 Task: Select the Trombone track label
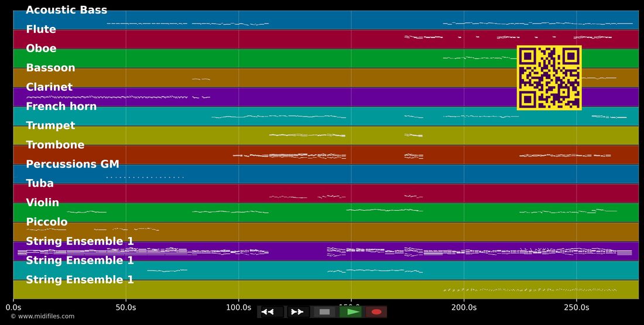coord(55,145)
